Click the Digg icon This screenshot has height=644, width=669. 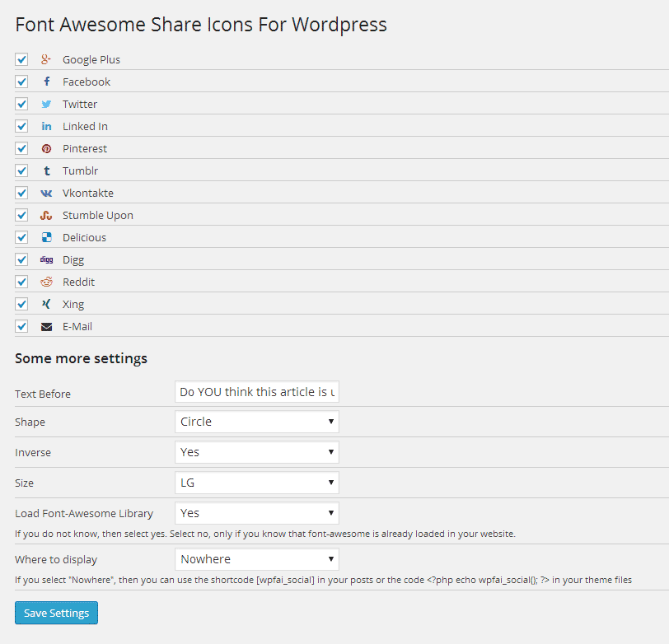(x=46, y=259)
